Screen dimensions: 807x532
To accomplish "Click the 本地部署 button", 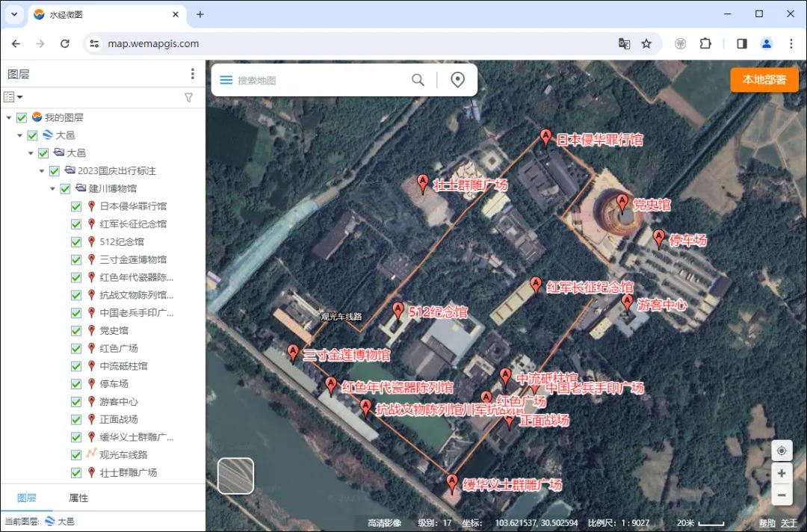I will pyautogui.click(x=764, y=80).
